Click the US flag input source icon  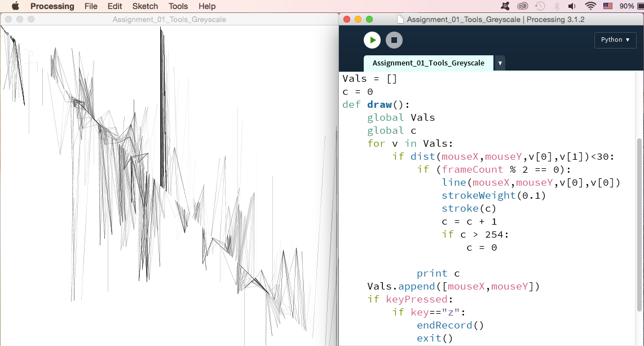point(608,6)
